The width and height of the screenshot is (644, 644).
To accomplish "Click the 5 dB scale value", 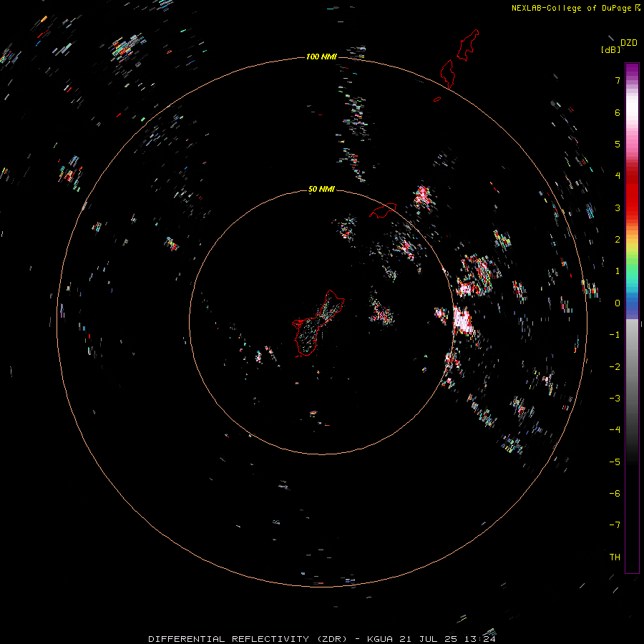I will tap(618, 144).
